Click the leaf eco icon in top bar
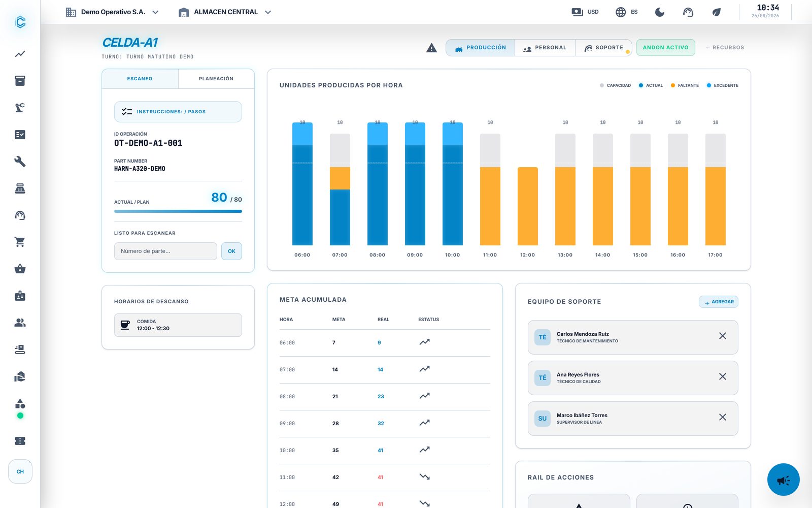The height and width of the screenshot is (508, 812). [x=716, y=12]
